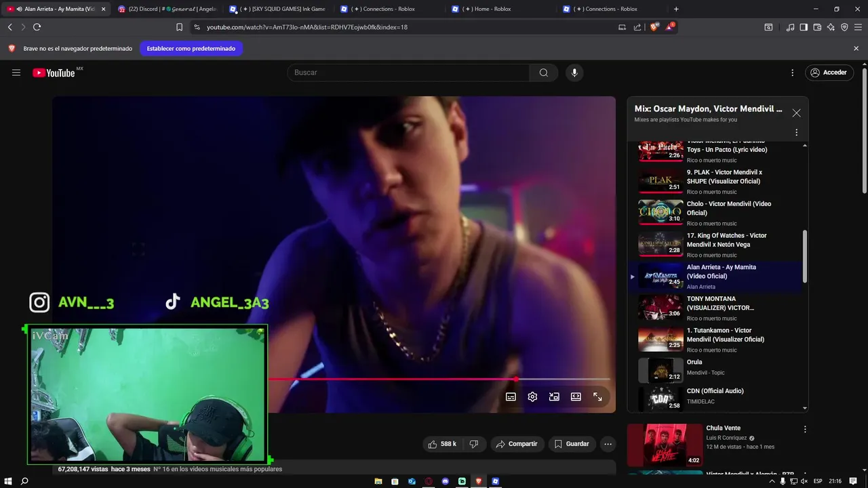
Task: Click the muted volume tray icon
Action: point(804,481)
